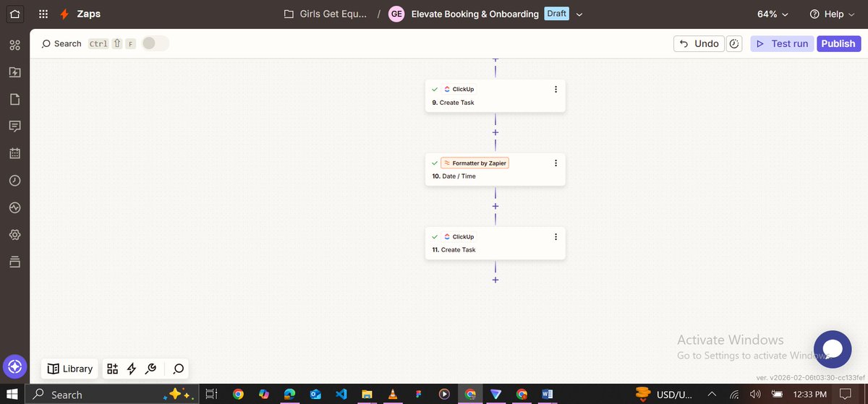Go to the Zapier home icon
This screenshot has height=404, width=868.
[x=14, y=14]
